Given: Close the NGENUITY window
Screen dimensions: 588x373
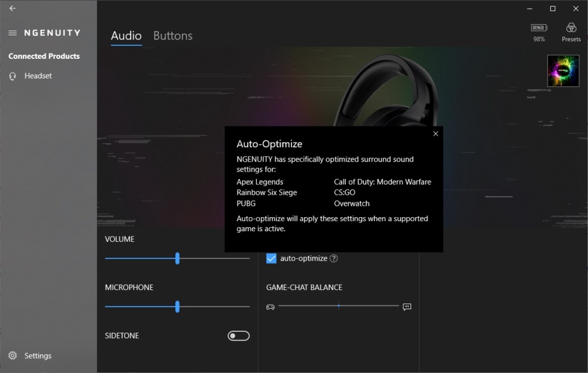Looking at the screenshot, I should [x=576, y=8].
